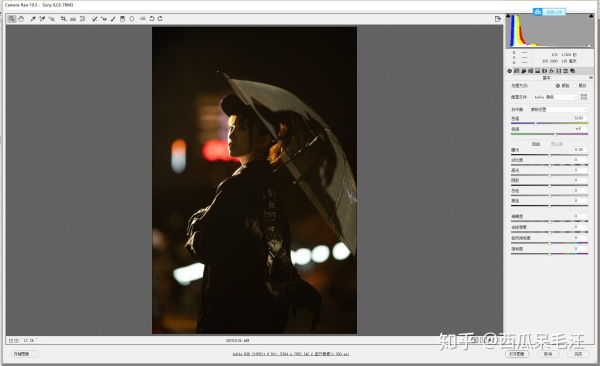This screenshot has height=366, width=600.
Task: Click the workflow options link below preview
Action: point(291,354)
